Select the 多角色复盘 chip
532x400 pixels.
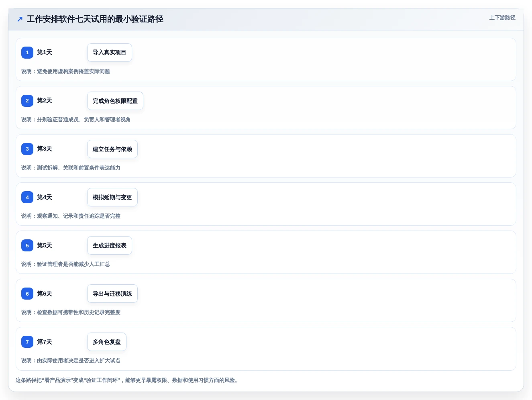click(107, 342)
